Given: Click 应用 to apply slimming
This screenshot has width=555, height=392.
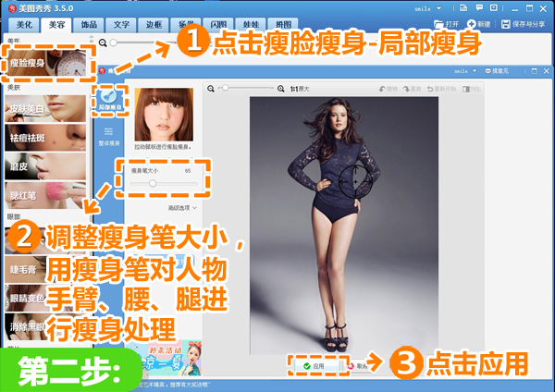Looking at the screenshot, I should click(314, 366).
